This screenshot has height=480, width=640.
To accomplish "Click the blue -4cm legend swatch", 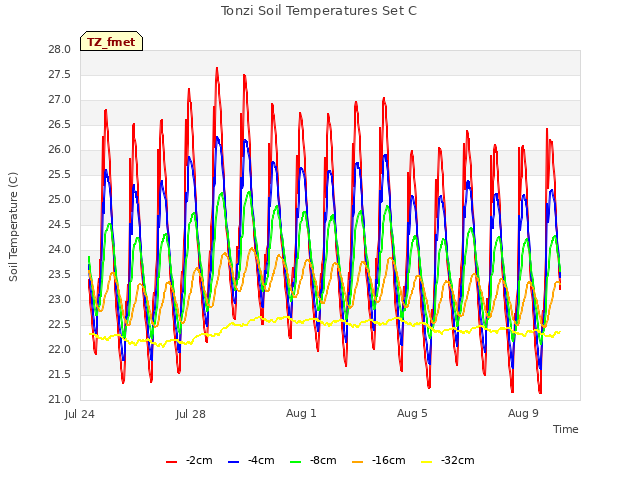I will pyautogui.click(x=233, y=461).
